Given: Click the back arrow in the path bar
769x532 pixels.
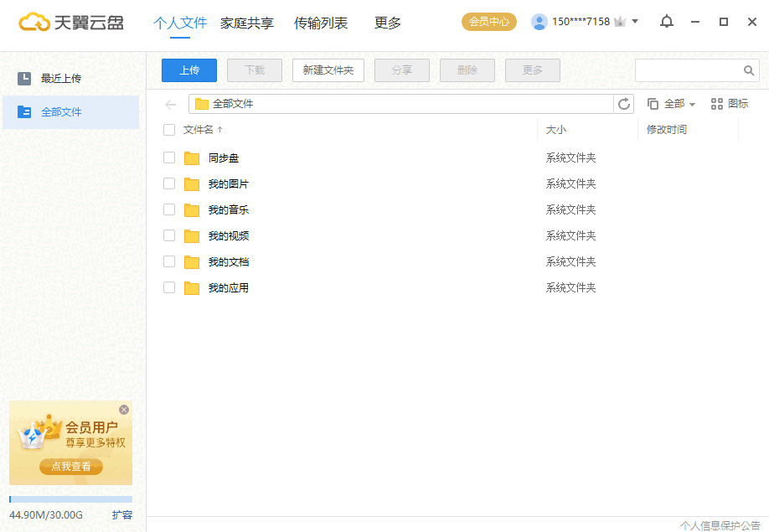Looking at the screenshot, I should click(170, 104).
